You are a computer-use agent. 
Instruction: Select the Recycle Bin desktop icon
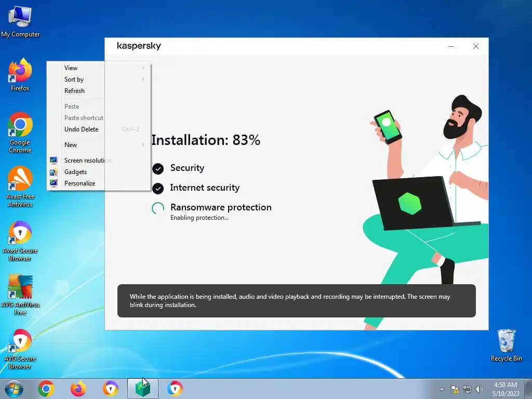point(506,345)
